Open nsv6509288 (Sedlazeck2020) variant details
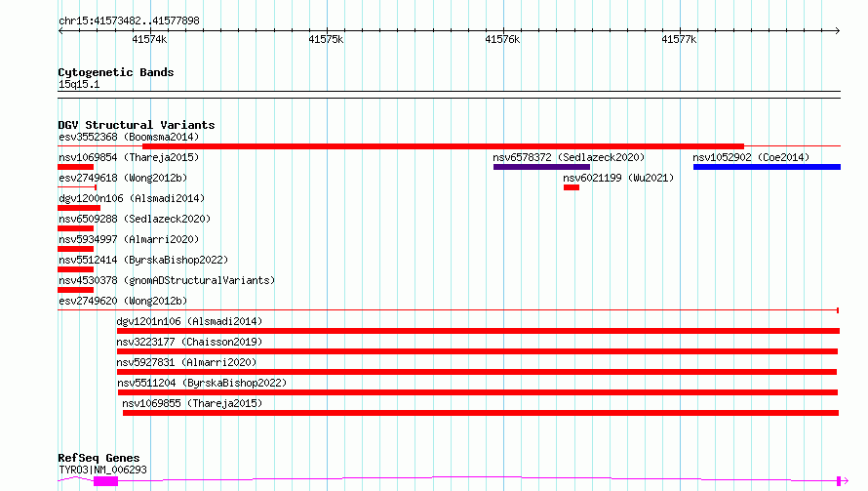Screen dimensions: 868x491 click(x=135, y=219)
